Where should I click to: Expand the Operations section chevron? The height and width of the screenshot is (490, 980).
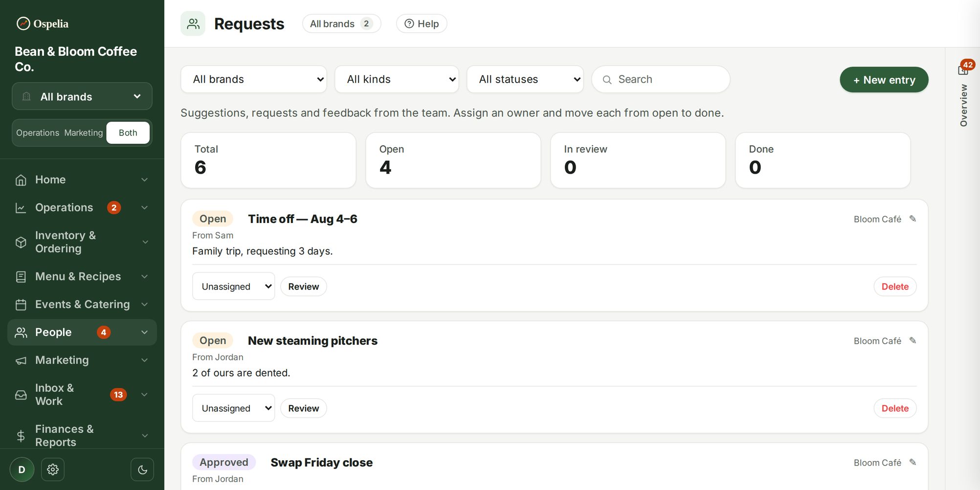145,208
